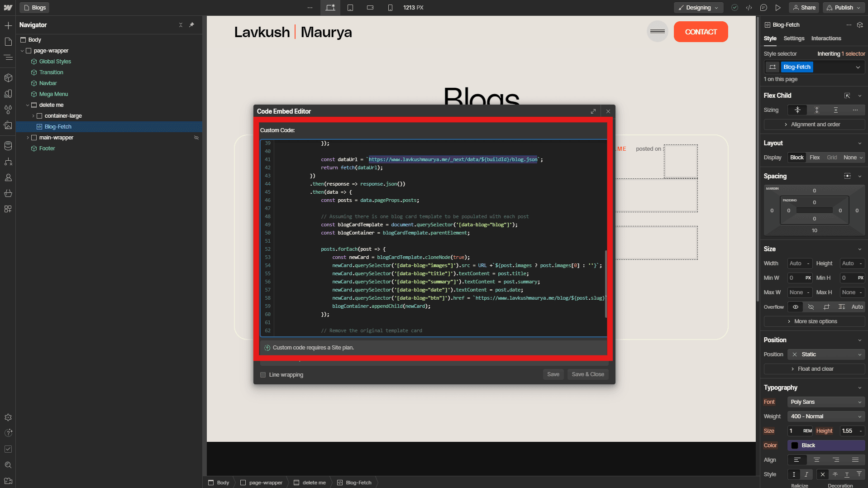Image resolution: width=868 pixels, height=488 pixels.
Task: Set text align to center
Action: tap(817, 460)
